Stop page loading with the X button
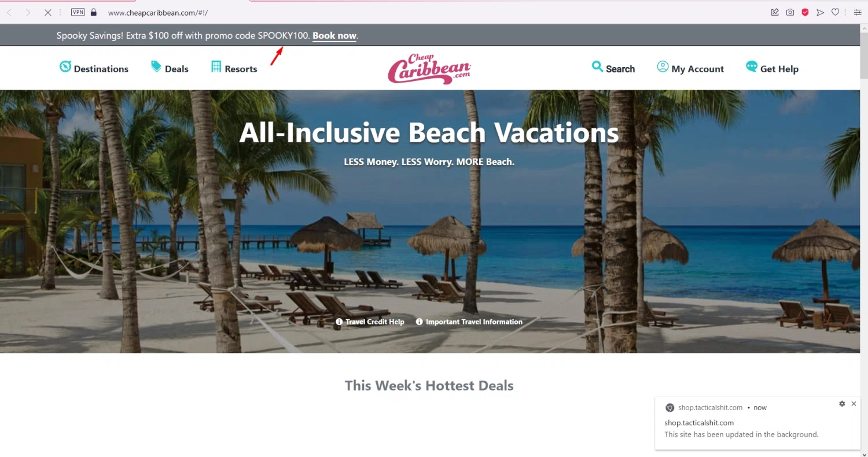 click(47, 12)
